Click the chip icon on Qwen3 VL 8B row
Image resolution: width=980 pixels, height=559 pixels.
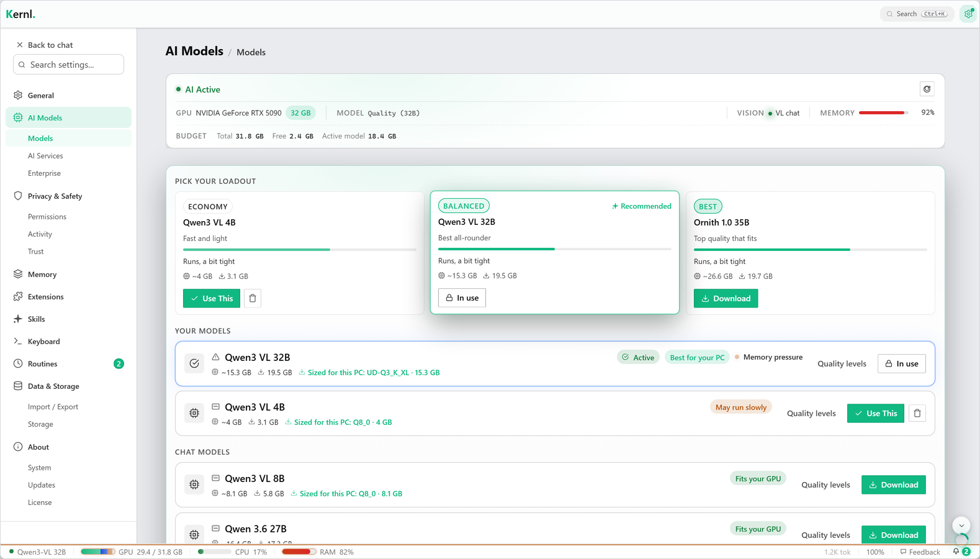(x=194, y=484)
